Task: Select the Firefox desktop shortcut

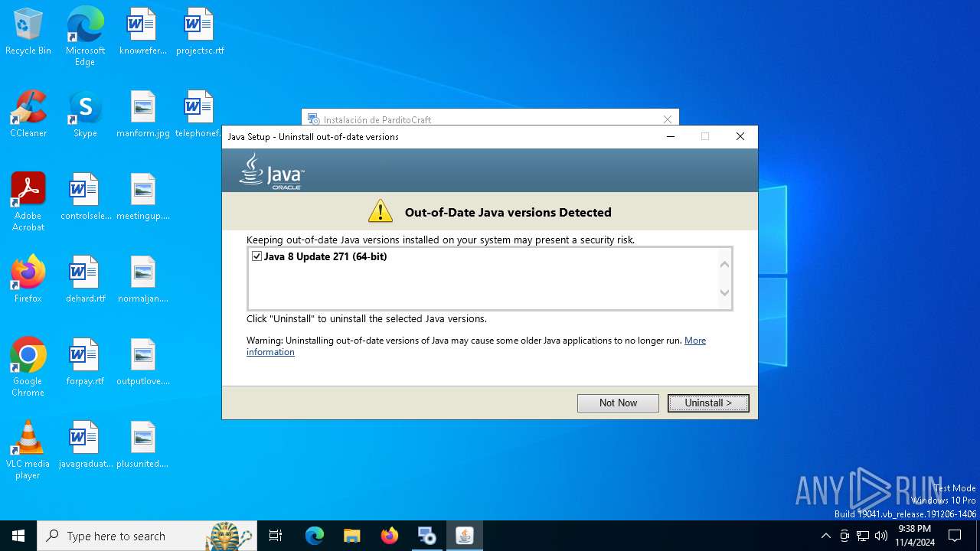Action: pos(28,279)
